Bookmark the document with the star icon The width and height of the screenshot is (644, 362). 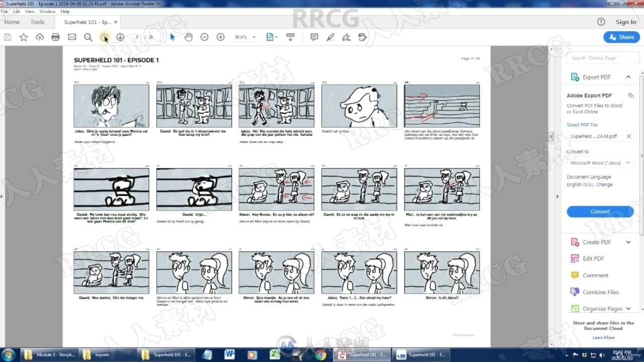point(24,37)
